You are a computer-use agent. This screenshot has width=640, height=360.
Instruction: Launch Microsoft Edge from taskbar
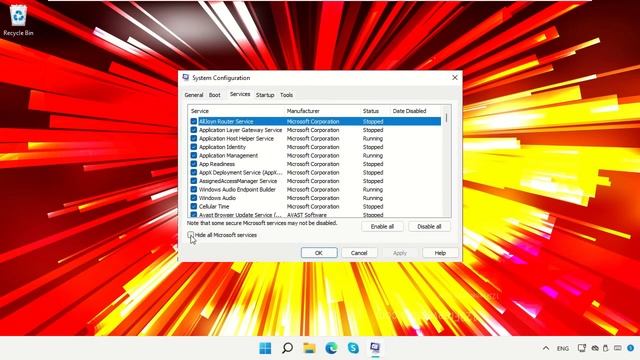pos(331,348)
